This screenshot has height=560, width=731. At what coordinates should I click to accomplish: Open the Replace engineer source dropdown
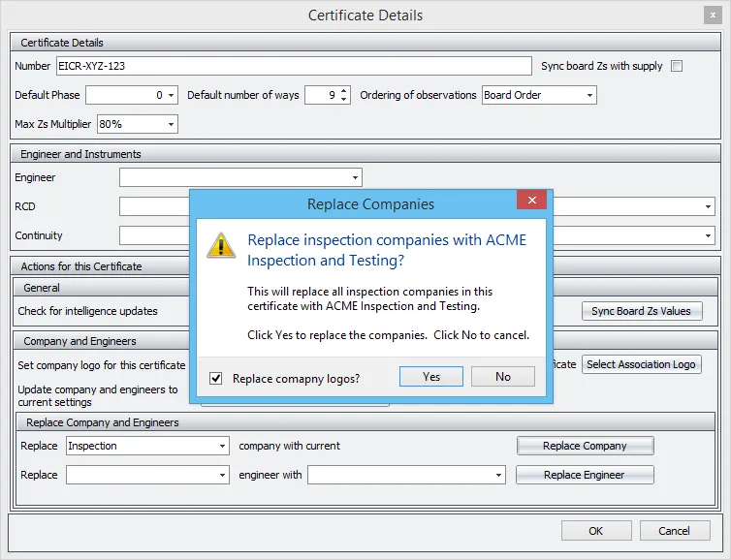(222, 475)
